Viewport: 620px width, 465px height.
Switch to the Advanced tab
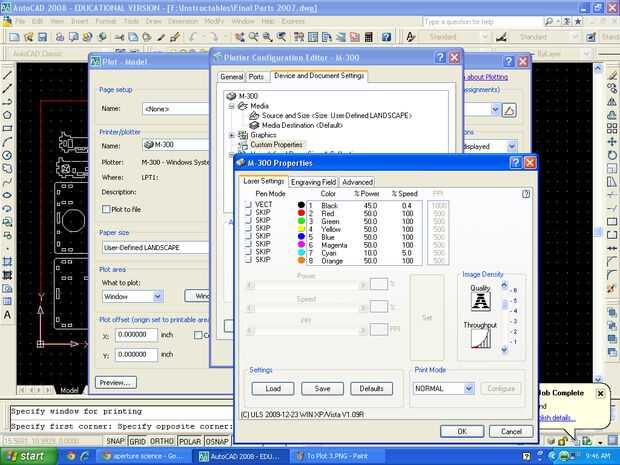click(357, 182)
